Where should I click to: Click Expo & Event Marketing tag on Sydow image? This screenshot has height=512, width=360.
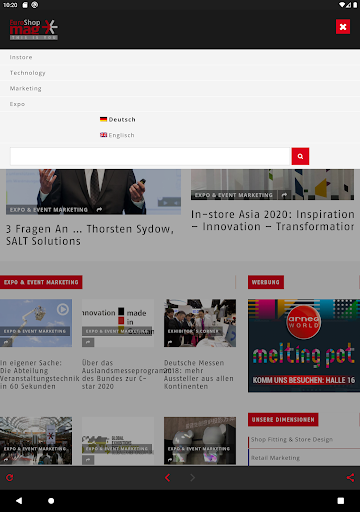click(x=49, y=210)
